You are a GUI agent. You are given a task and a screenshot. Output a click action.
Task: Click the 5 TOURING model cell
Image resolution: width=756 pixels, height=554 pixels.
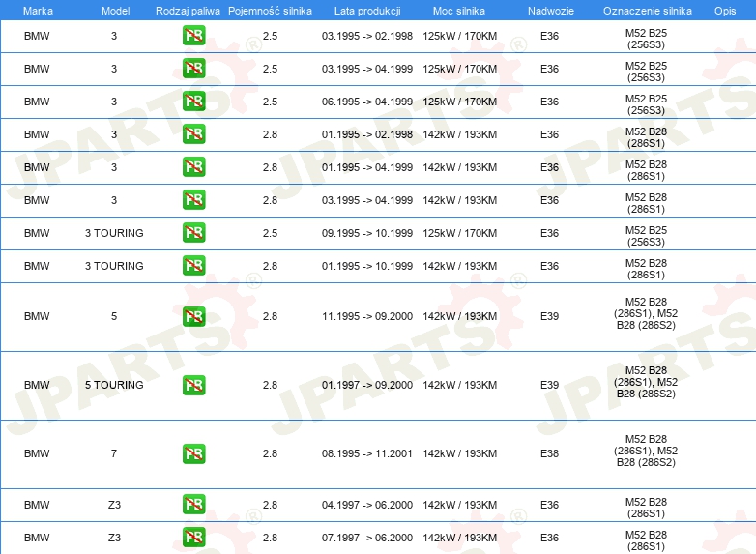pyautogui.click(x=114, y=385)
